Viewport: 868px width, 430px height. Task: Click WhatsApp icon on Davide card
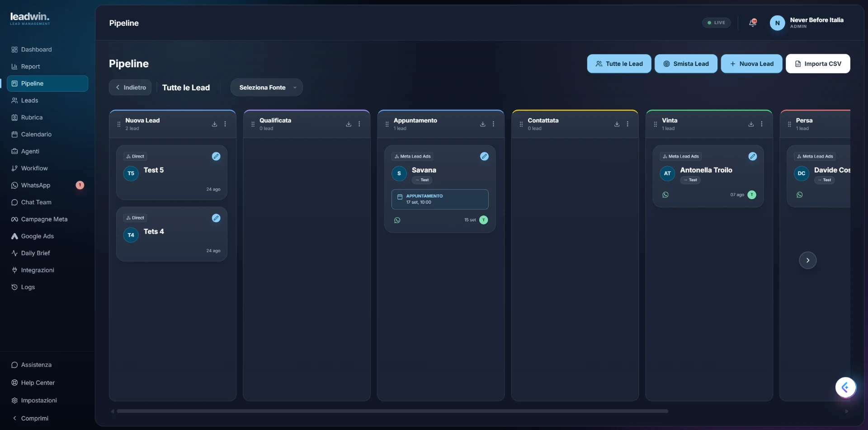(800, 195)
